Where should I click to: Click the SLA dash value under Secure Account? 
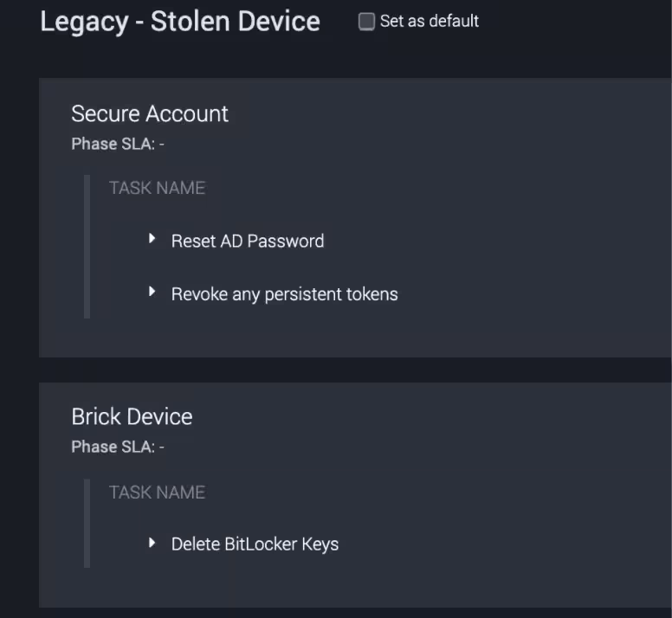pos(161,145)
